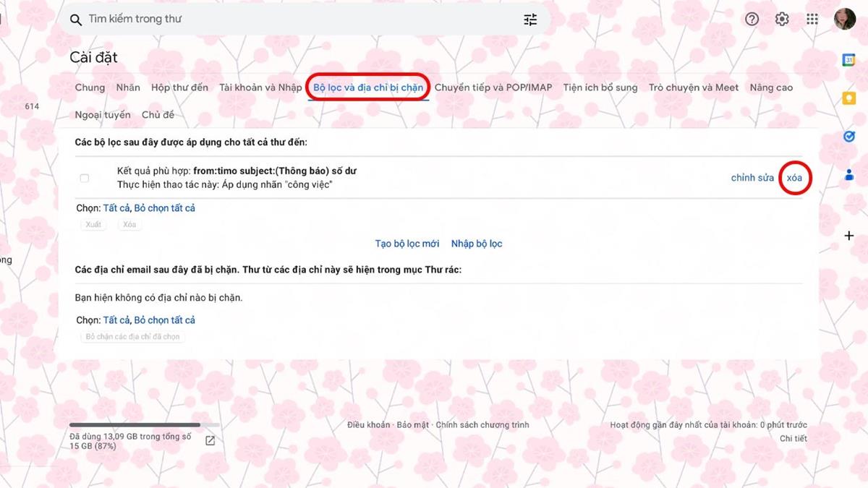
Task: Open Contacts side panel icon
Action: coord(849,174)
